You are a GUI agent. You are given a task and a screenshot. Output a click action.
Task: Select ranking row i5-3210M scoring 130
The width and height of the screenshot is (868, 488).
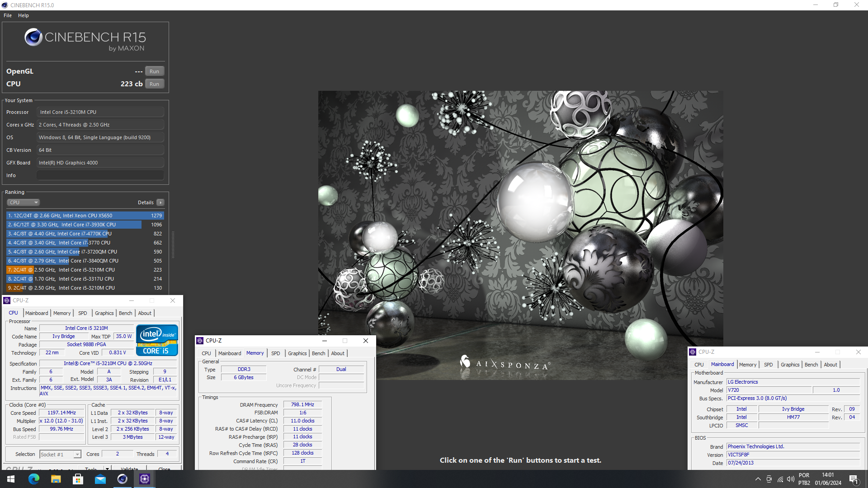click(x=85, y=288)
